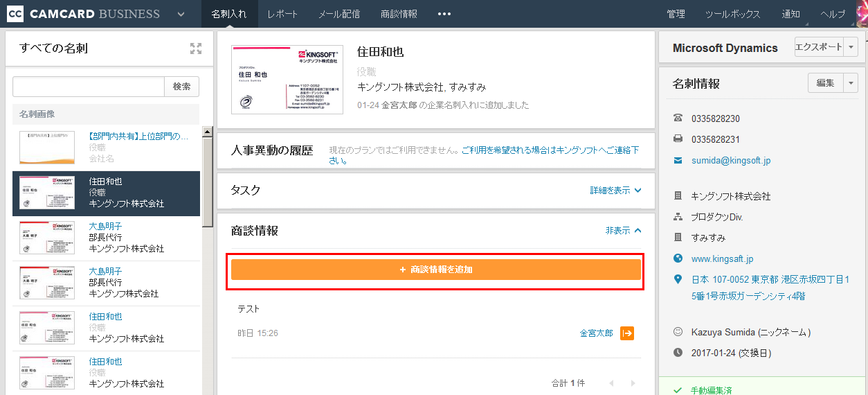The height and width of the screenshot is (395, 868).
Task: Open the メール配信 tab
Action: tap(339, 14)
